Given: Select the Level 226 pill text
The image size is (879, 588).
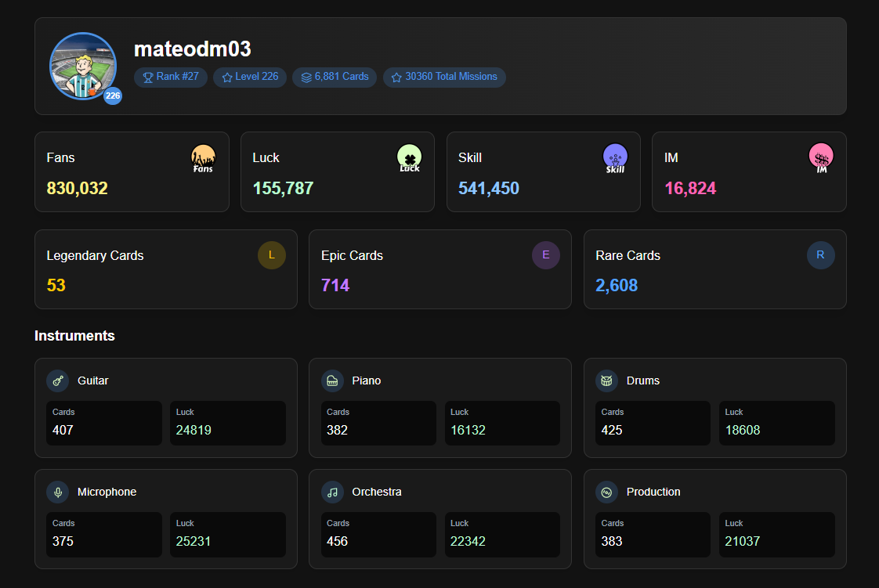Looking at the screenshot, I should tap(257, 77).
